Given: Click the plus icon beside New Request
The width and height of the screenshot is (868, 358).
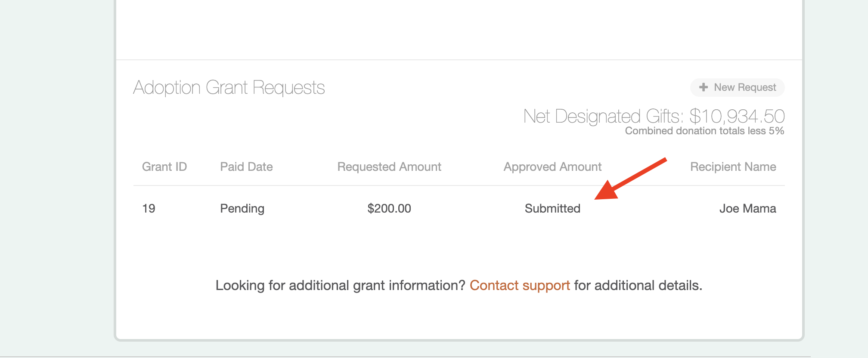Looking at the screenshot, I should (704, 87).
